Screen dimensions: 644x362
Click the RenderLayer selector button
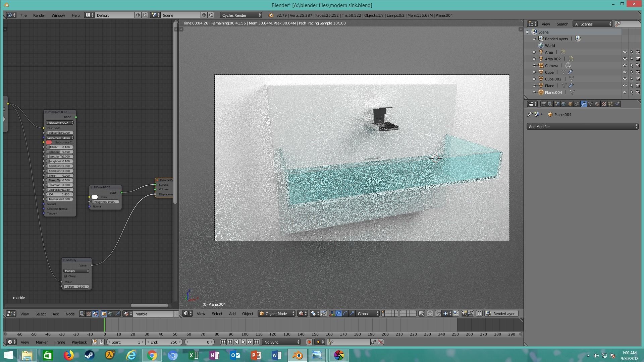(501, 313)
